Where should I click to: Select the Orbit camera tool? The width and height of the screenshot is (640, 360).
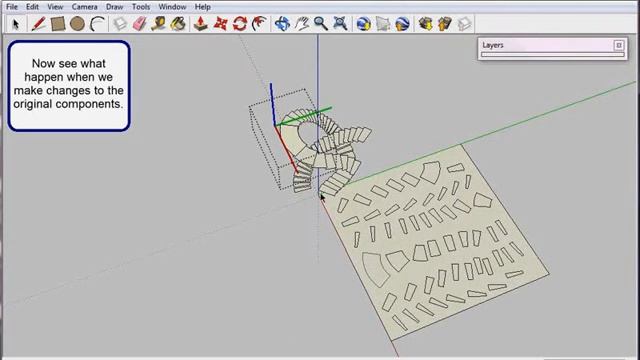[282, 24]
